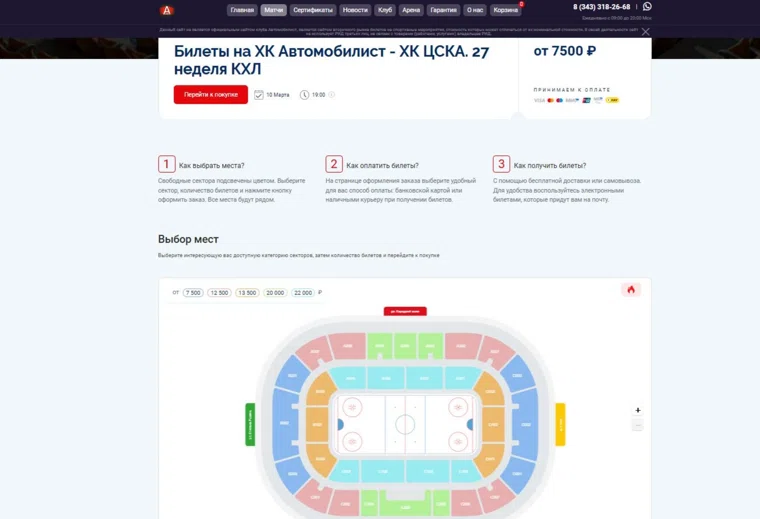Screen dimensions: 760x519
Task: Zoom in the arena map with plus
Action: 638,410
